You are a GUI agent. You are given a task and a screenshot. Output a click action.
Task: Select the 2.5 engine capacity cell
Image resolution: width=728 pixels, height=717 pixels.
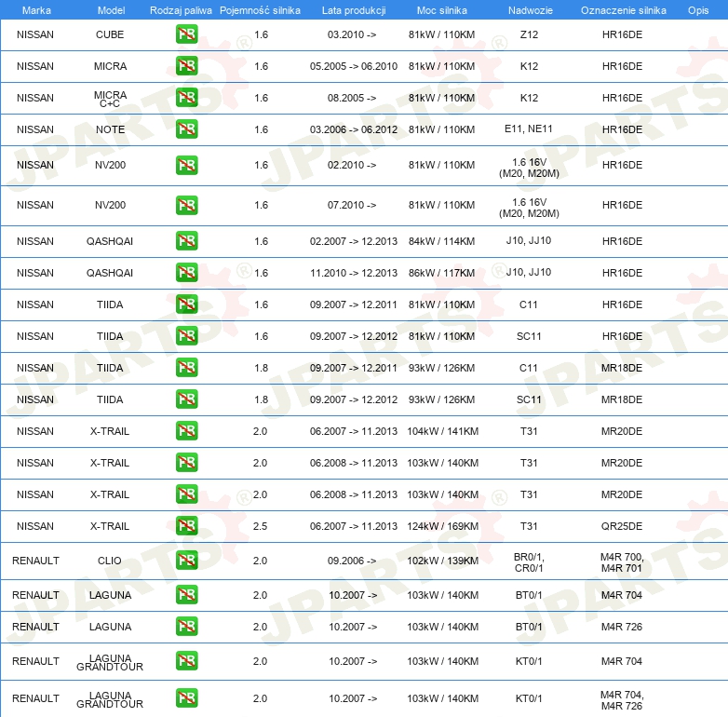point(260,526)
